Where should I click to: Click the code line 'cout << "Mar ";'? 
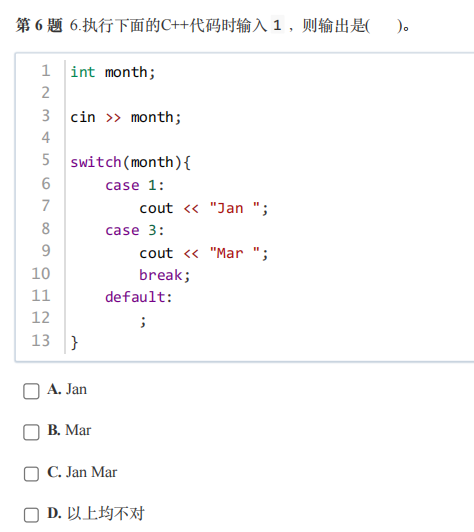point(204,253)
